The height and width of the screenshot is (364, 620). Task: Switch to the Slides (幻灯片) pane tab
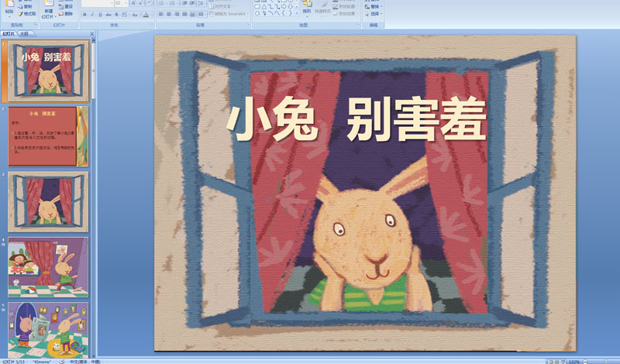pos(8,34)
